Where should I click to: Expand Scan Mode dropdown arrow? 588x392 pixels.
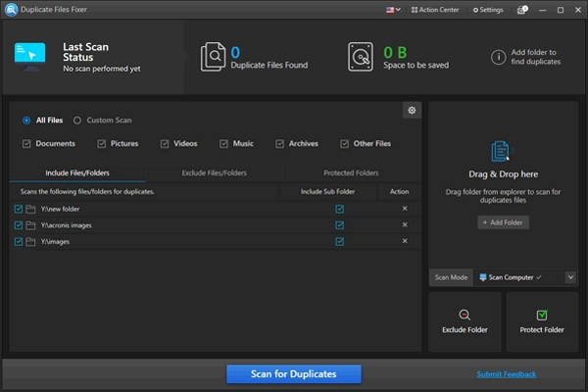click(570, 277)
